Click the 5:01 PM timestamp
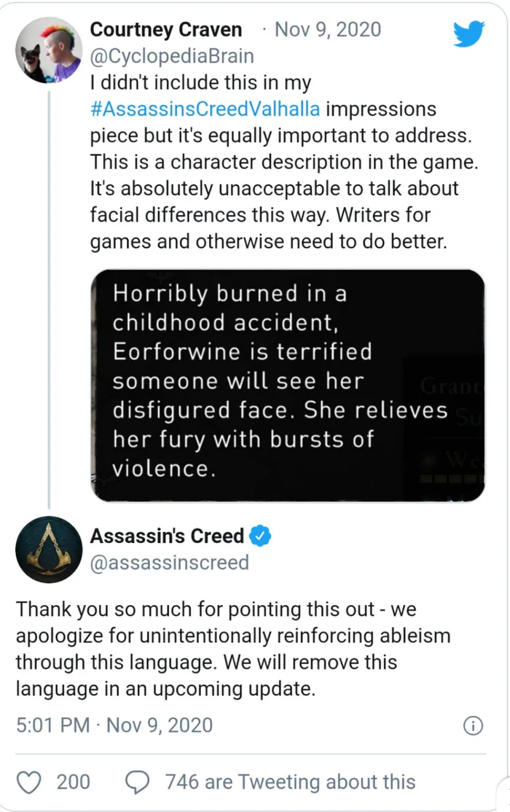The image size is (510, 812). pyautogui.click(x=52, y=725)
